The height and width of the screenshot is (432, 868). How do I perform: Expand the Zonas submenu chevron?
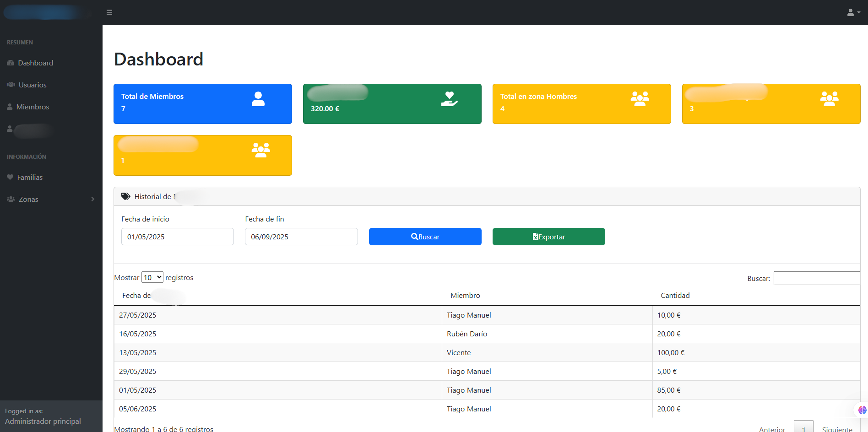tap(93, 199)
